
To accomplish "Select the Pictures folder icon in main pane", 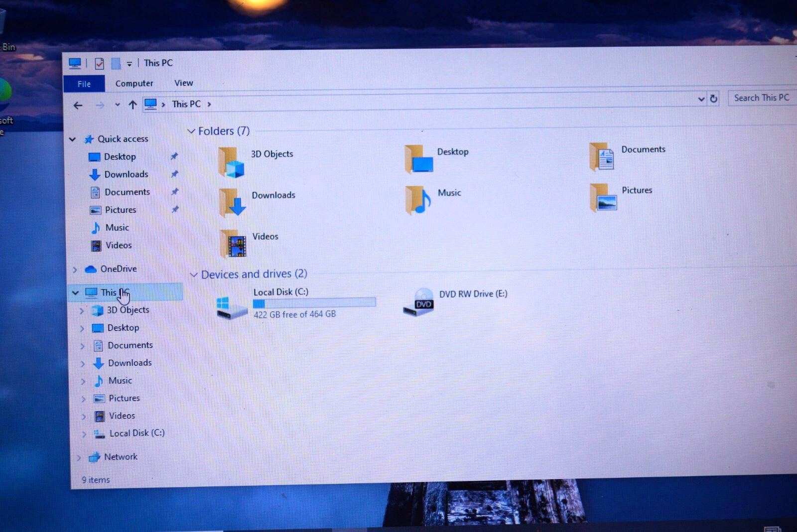I will coord(604,197).
